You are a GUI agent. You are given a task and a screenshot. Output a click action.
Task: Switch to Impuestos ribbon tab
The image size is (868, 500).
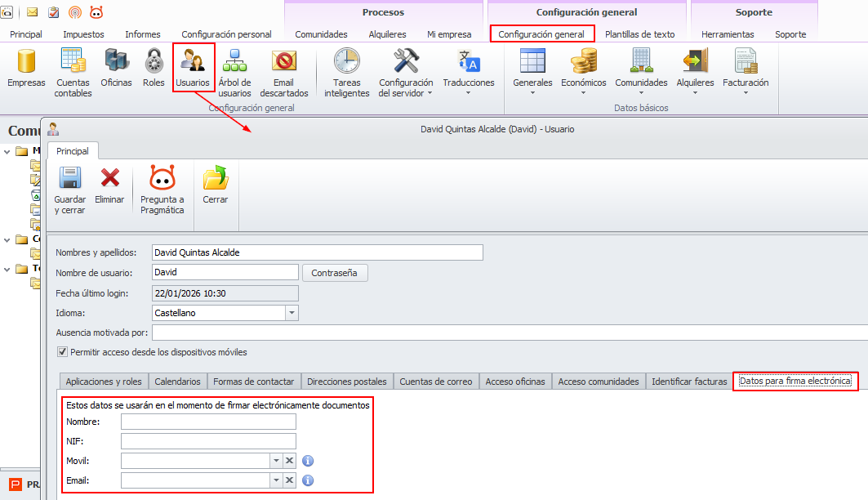83,34
